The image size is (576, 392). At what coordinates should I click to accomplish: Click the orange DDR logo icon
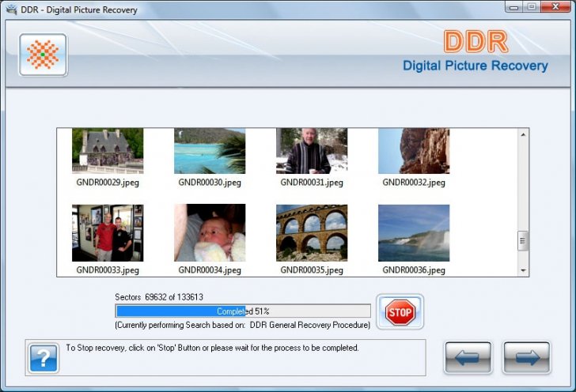43,55
